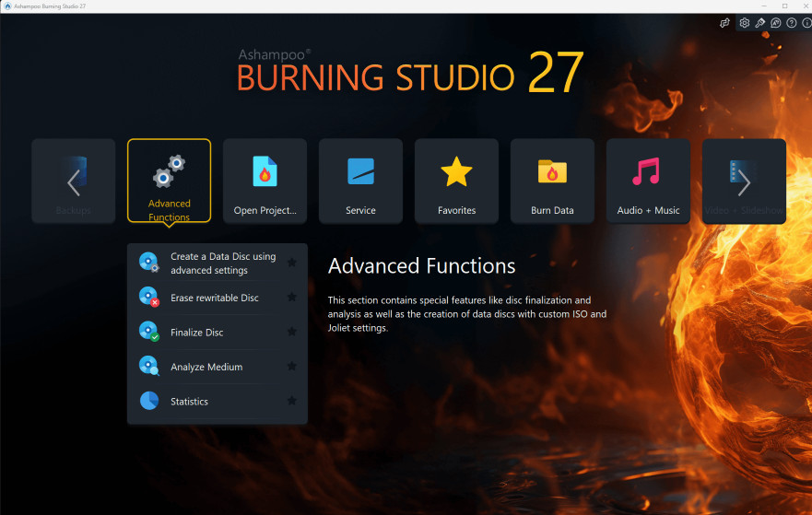
Task: Toggle favorite star for Statistics
Action: click(292, 401)
